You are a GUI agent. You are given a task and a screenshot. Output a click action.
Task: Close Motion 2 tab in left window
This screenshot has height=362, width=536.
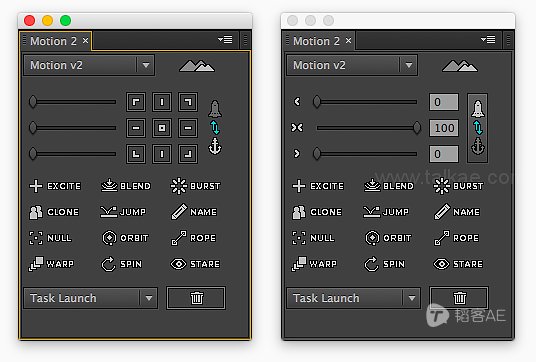click(x=85, y=41)
